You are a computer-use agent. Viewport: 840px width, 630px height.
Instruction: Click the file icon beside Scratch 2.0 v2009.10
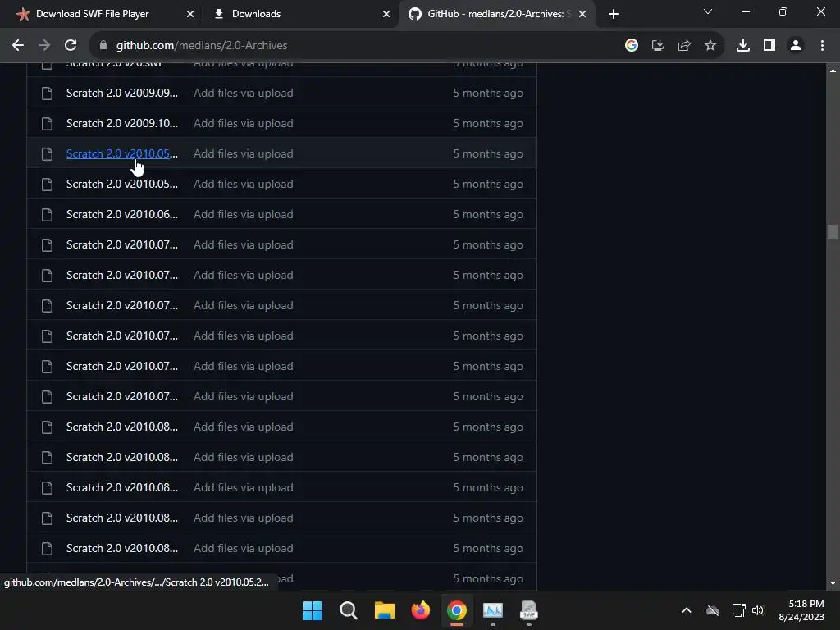coord(47,124)
